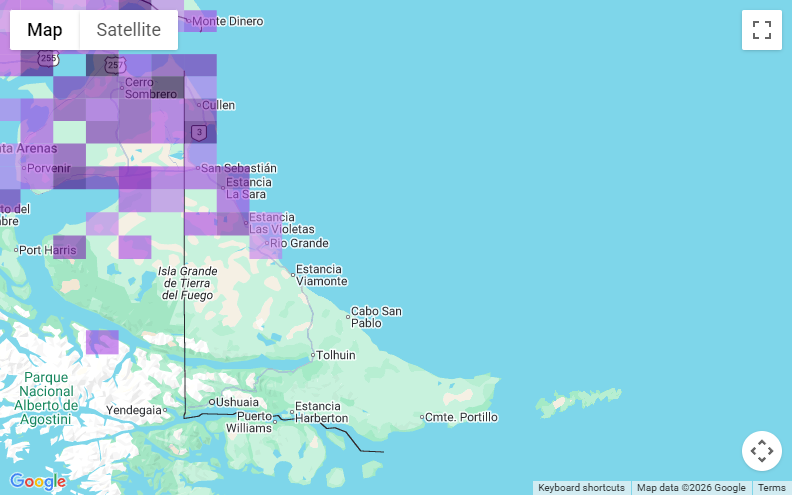Click isolated purple square above Parque Nacional

[102, 342]
